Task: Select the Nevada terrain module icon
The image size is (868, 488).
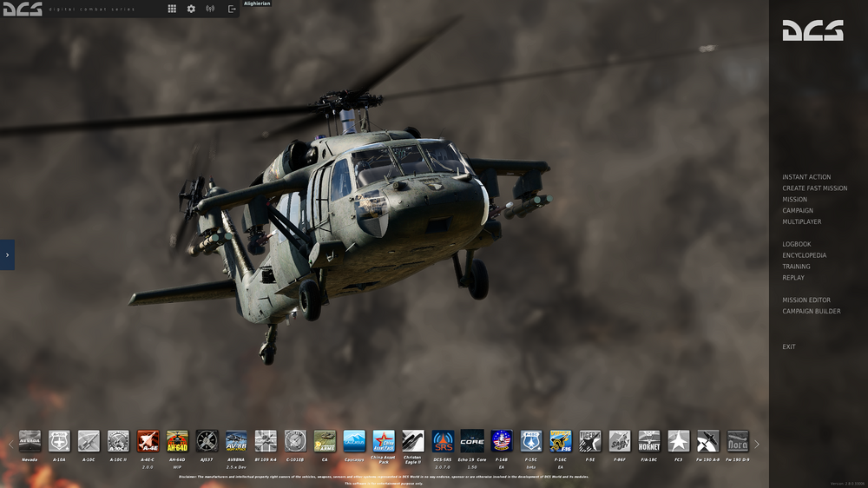Action: tap(30, 441)
